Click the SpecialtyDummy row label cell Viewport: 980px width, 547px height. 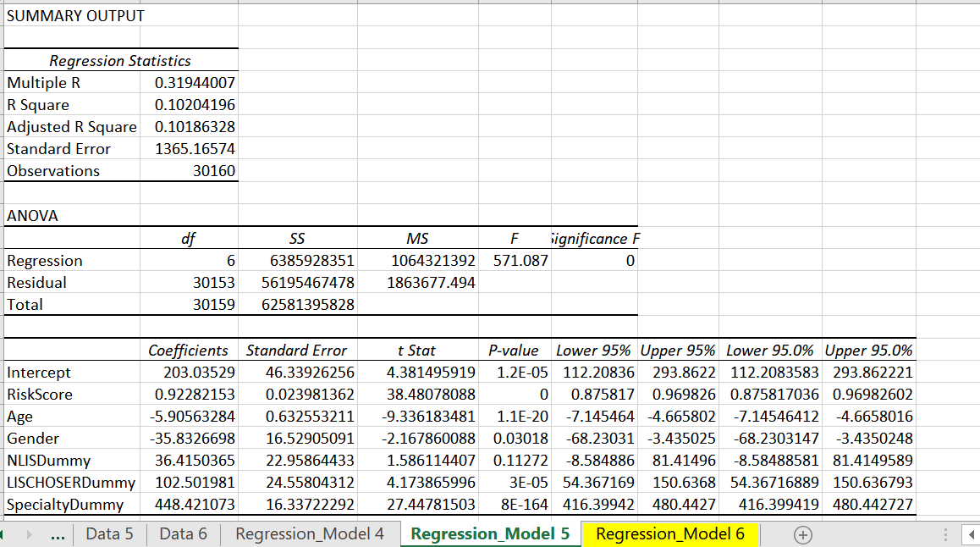click(52, 504)
